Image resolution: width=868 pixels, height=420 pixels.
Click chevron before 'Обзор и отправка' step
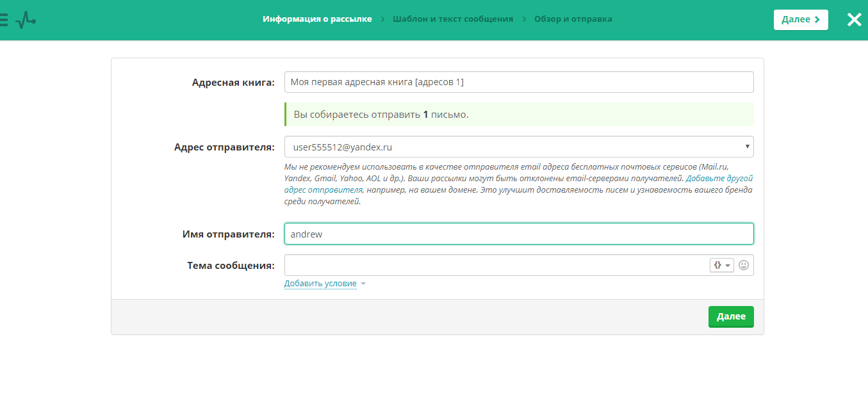pyautogui.click(x=524, y=19)
